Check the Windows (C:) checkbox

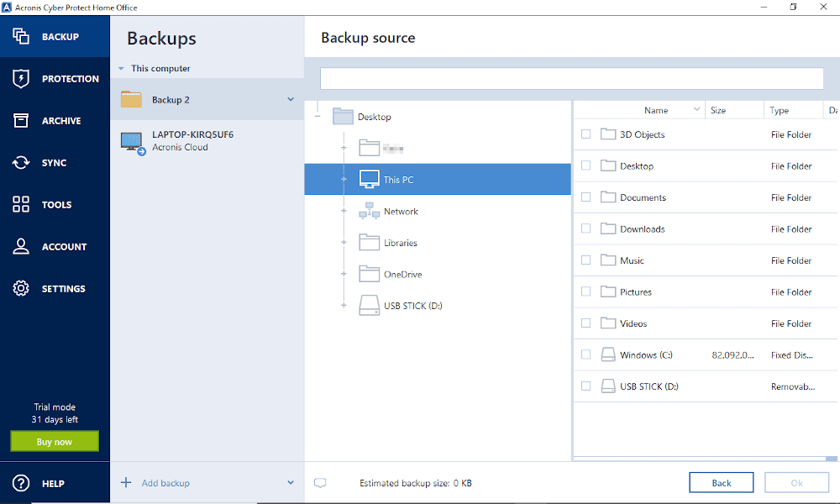(x=586, y=354)
